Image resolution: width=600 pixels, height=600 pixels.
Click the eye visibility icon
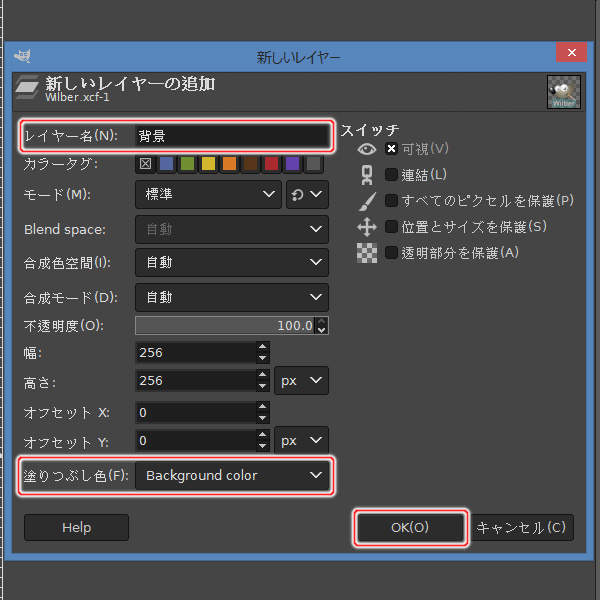(x=367, y=148)
